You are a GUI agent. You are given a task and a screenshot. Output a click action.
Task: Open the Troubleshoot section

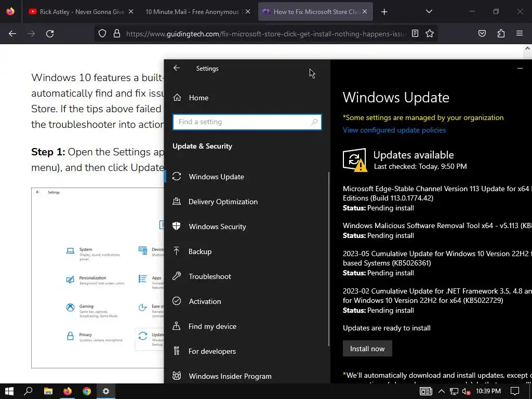pos(247,276)
